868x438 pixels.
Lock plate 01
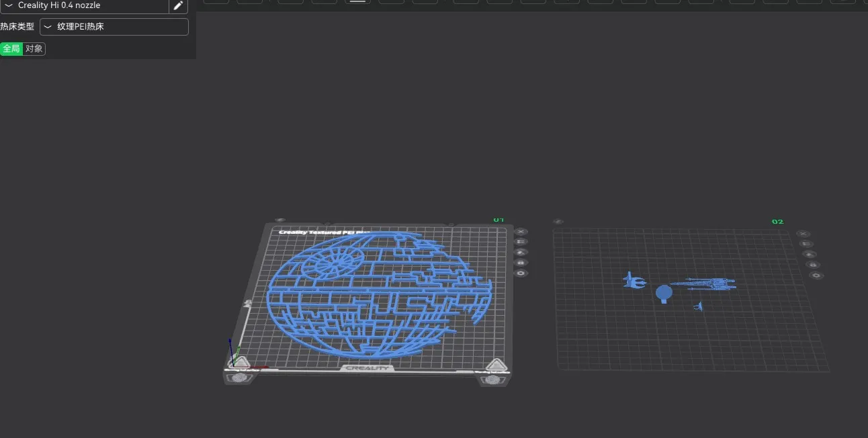pyautogui.click(x=521, y=263)
